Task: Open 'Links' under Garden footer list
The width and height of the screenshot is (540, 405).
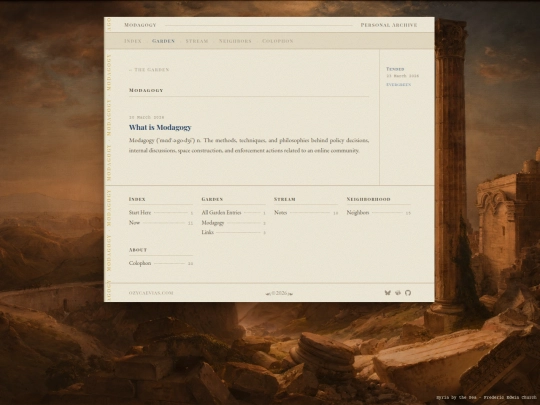Action: 208,232
